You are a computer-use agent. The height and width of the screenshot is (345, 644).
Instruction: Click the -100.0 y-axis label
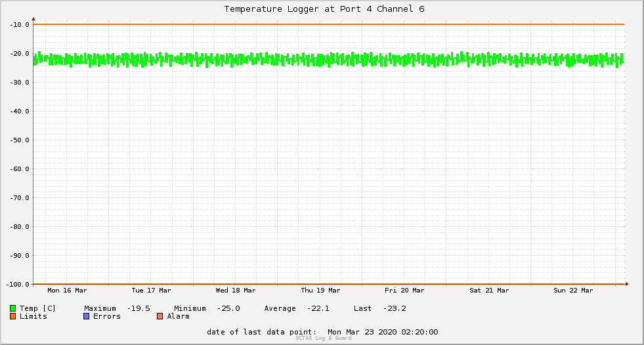18,284
